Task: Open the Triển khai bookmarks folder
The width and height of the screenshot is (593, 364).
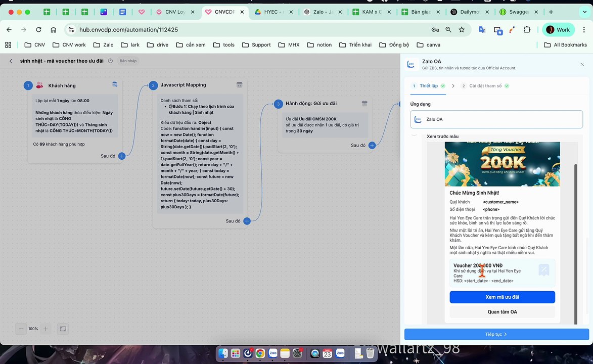Action: [355, 44]
